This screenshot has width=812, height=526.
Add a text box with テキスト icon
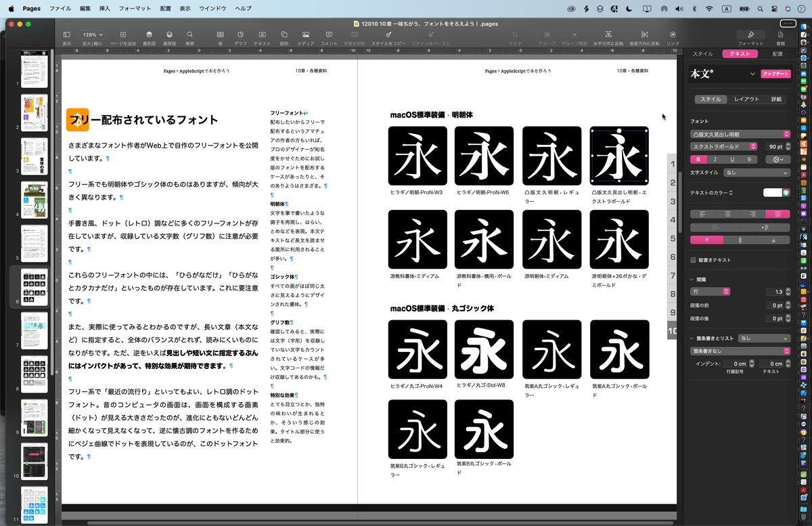click(262, 35)
